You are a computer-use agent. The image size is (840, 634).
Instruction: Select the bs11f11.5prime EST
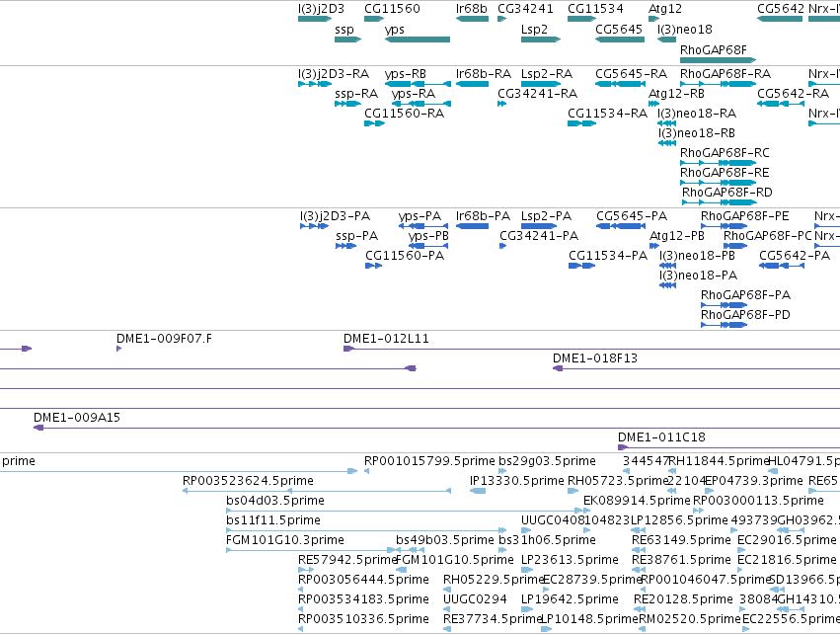click(366, 530)
